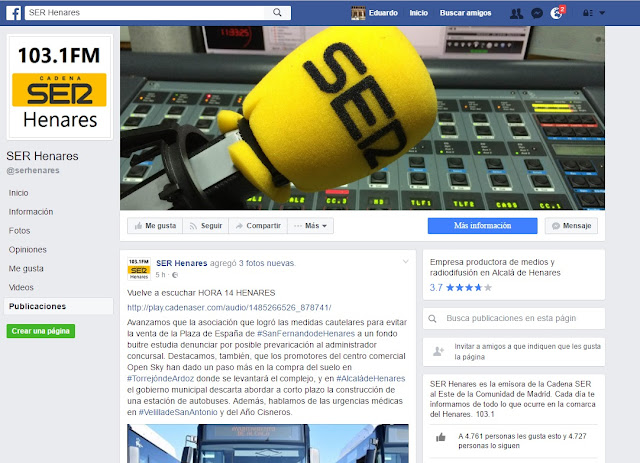The width and height of the screenshot is (640, 463).
Task: Select Inicio in the page sidebar
Action: 18,193
